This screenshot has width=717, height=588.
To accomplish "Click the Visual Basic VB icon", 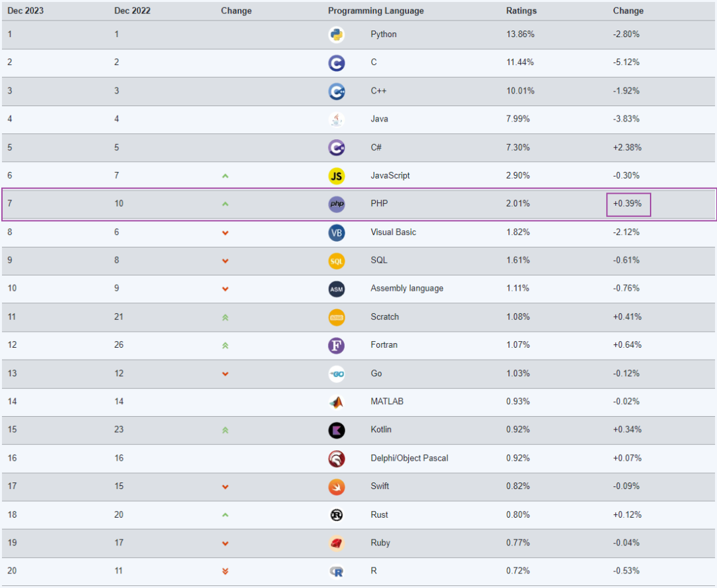I will click(x=337, y=233).
